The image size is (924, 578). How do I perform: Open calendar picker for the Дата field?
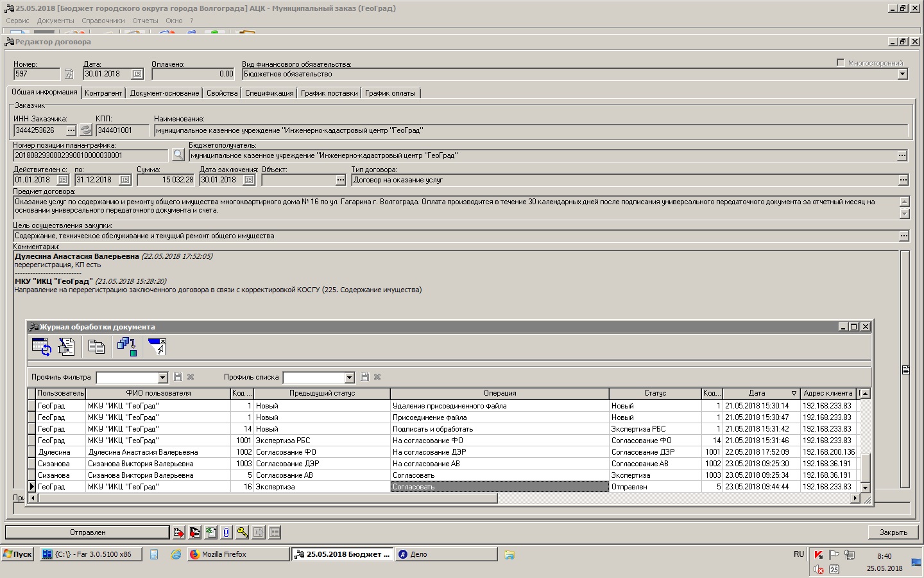point(137,74)
